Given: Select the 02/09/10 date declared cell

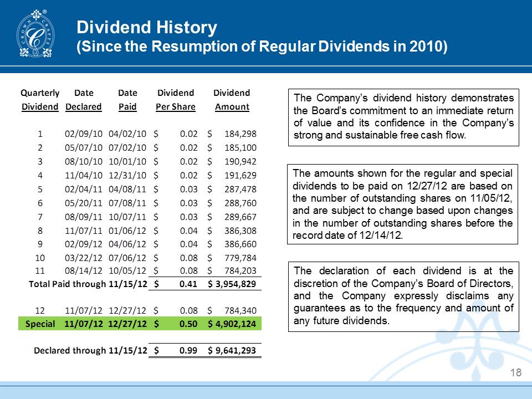Looking at the screenshot, I should [x=84, y=134].
